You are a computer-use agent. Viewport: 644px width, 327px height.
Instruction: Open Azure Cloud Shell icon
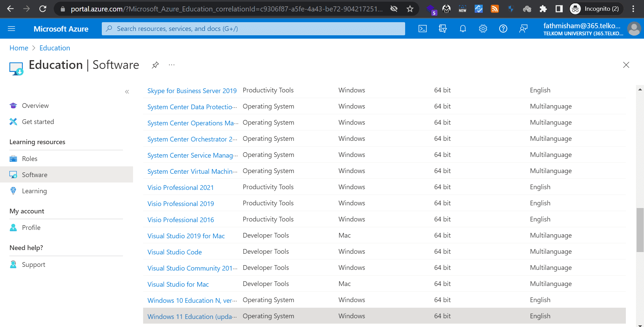[x=422, y=29]
